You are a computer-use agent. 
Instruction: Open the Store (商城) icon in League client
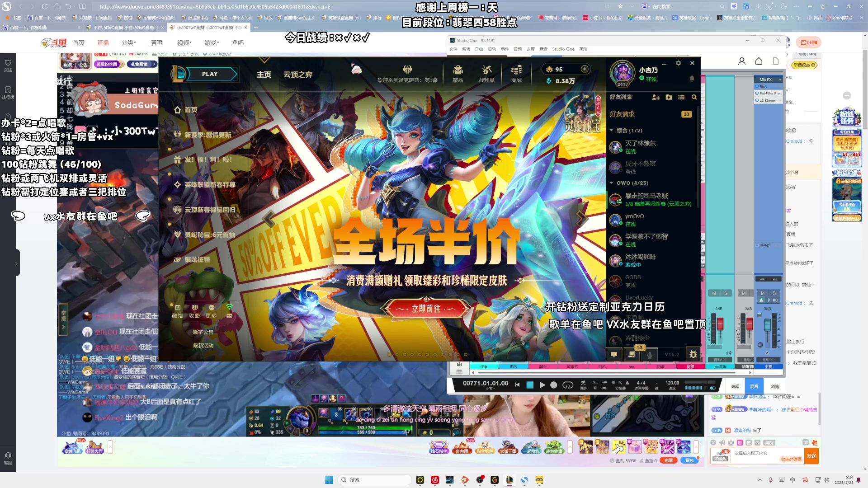(516, 74)
